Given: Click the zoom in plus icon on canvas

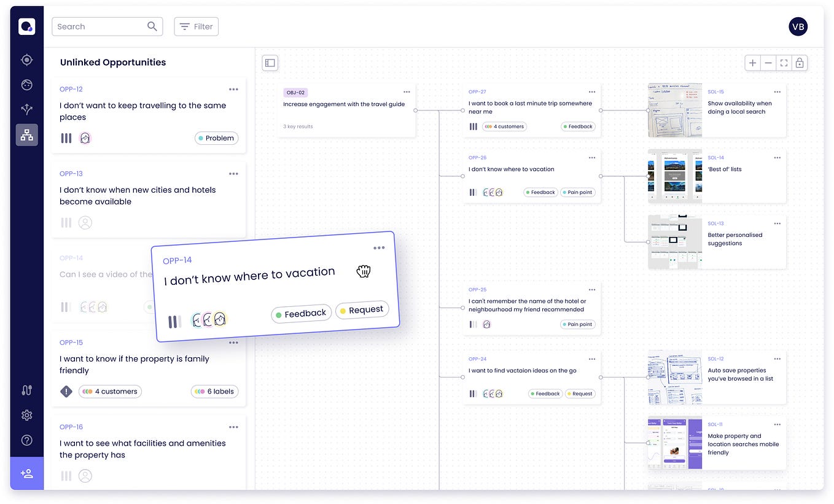Looking at the screenshot, I should tap(752, 63).
